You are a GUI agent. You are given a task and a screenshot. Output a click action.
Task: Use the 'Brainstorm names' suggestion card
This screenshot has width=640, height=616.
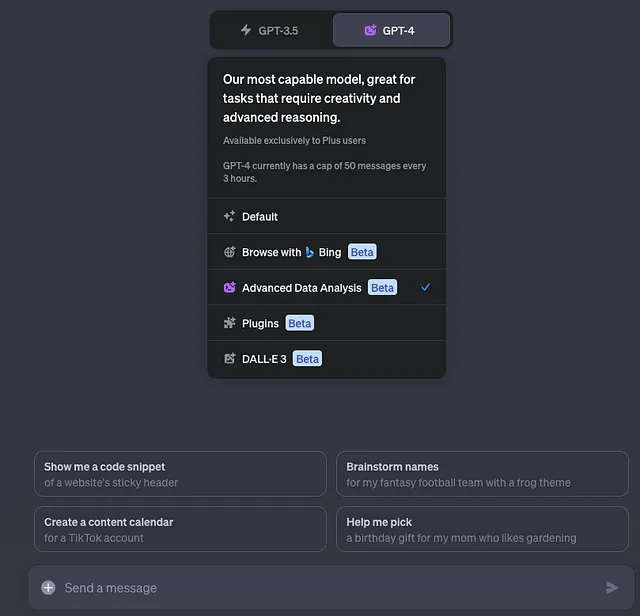(482, 474)
